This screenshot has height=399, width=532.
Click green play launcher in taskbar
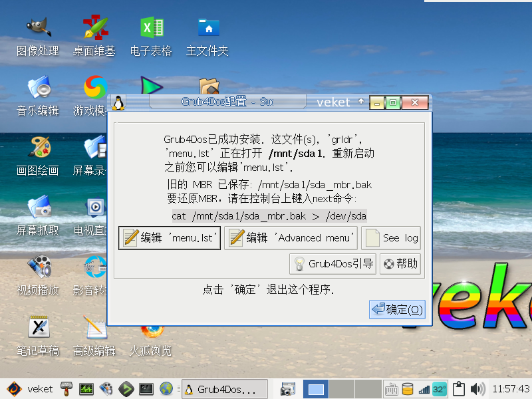pyautogui.click(x=126, y=389)
